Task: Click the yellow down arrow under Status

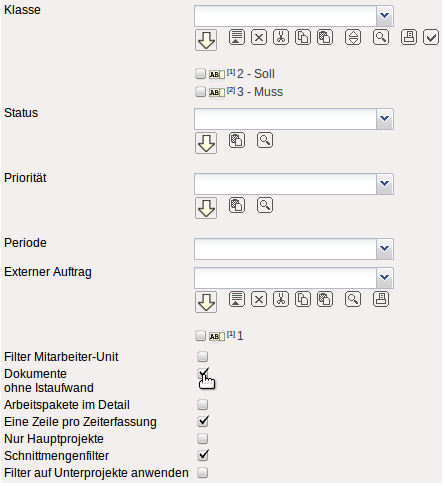Action: click(x=206, y=143)
